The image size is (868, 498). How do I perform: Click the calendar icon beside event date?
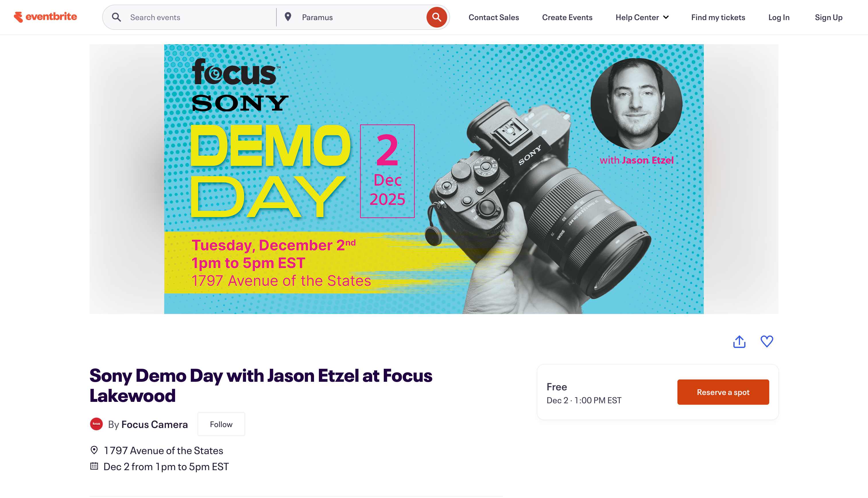(94, 466)
